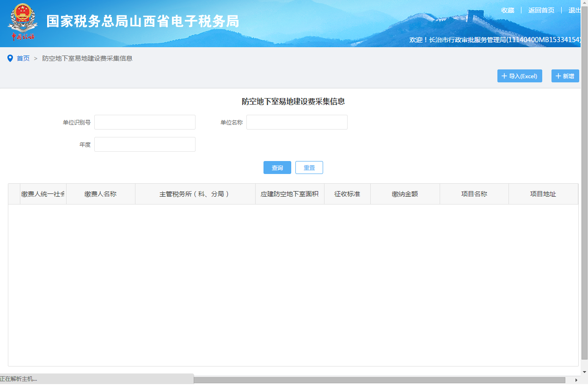The width and height of the screenshot is (588, 385).
Task: Focus the 年度 input field
Action: point(145,144)
